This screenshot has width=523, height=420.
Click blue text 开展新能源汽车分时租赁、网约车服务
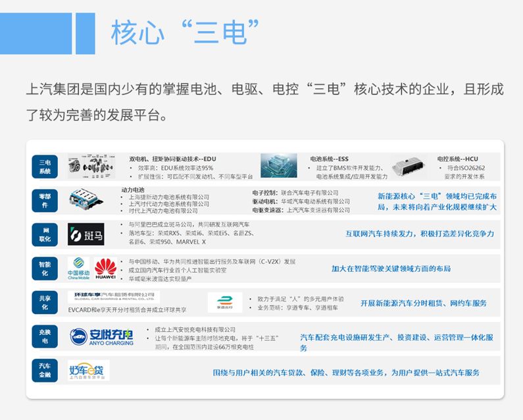[x=424, y=303]
